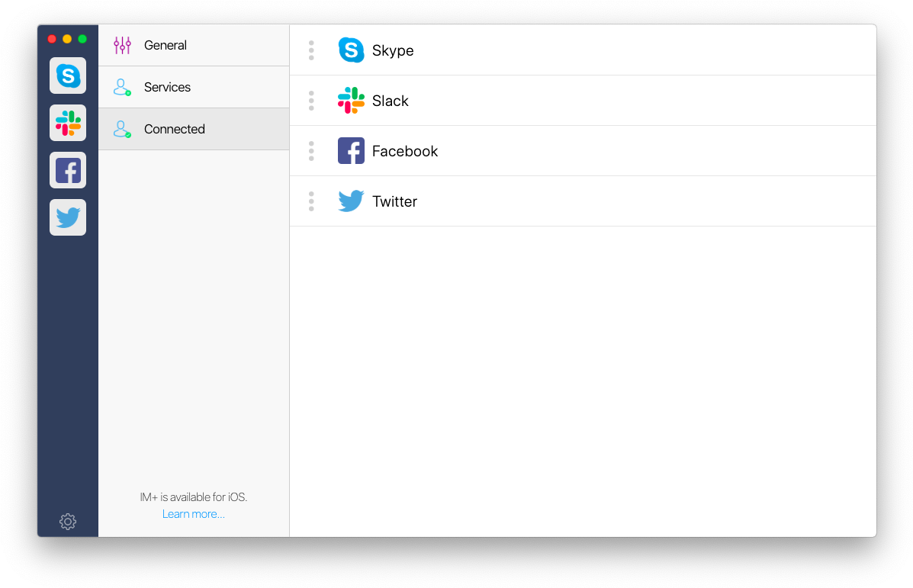The width and height of the screenshot is (913, 588).
Task: Open Skype from the dark sidebar
Action: coord(68,76)
